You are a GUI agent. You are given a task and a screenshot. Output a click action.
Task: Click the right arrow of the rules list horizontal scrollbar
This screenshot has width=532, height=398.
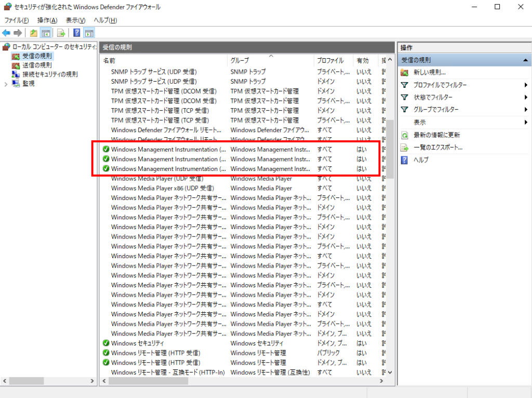pos(382,381)
